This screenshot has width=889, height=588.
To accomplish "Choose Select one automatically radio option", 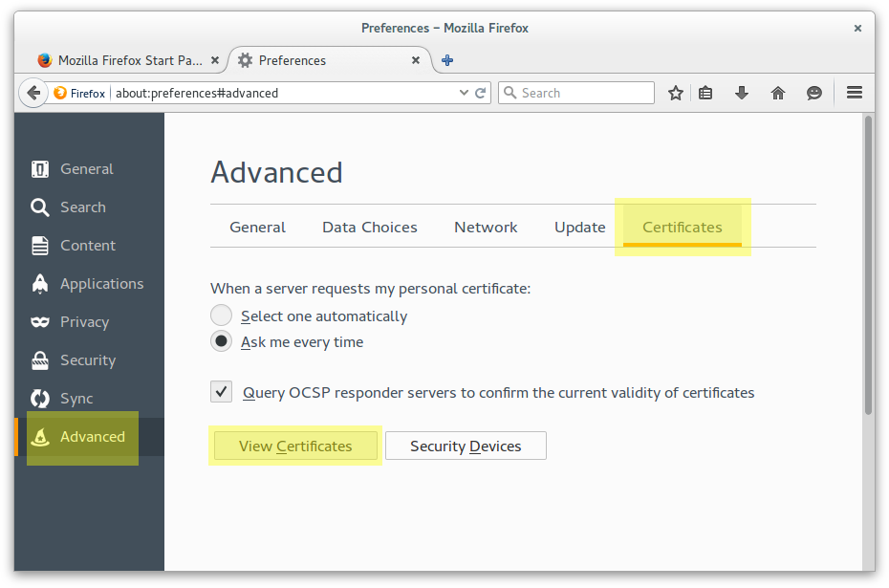I will [x=221, y=316].
